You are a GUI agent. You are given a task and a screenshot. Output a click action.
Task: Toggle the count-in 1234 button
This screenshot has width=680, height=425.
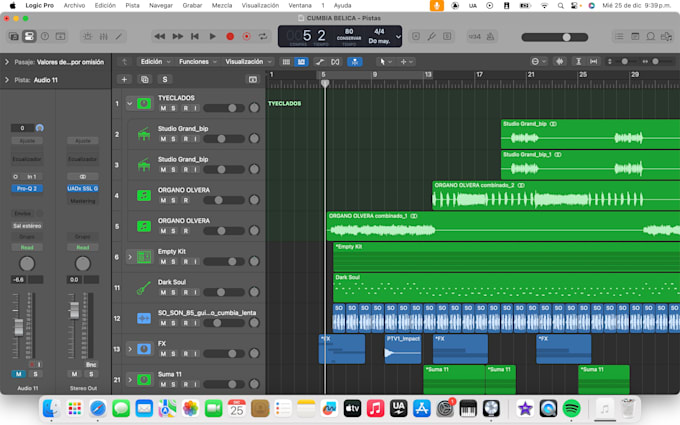(474, 36)
